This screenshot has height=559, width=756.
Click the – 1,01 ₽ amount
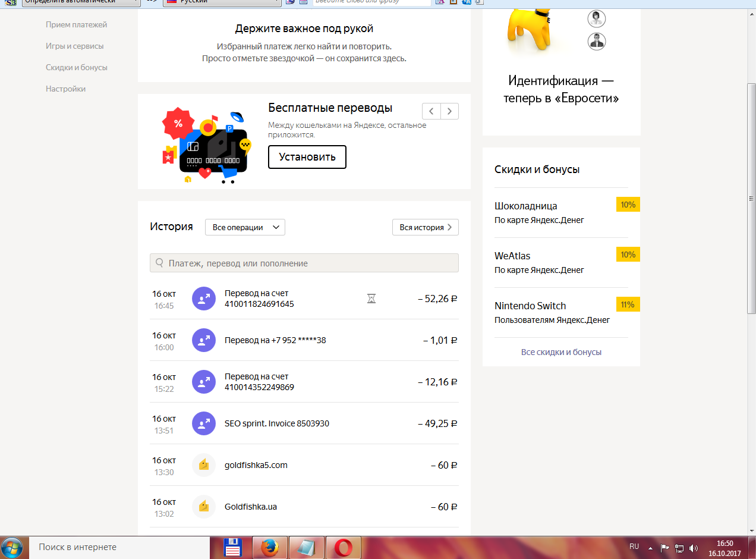[440, 340]
